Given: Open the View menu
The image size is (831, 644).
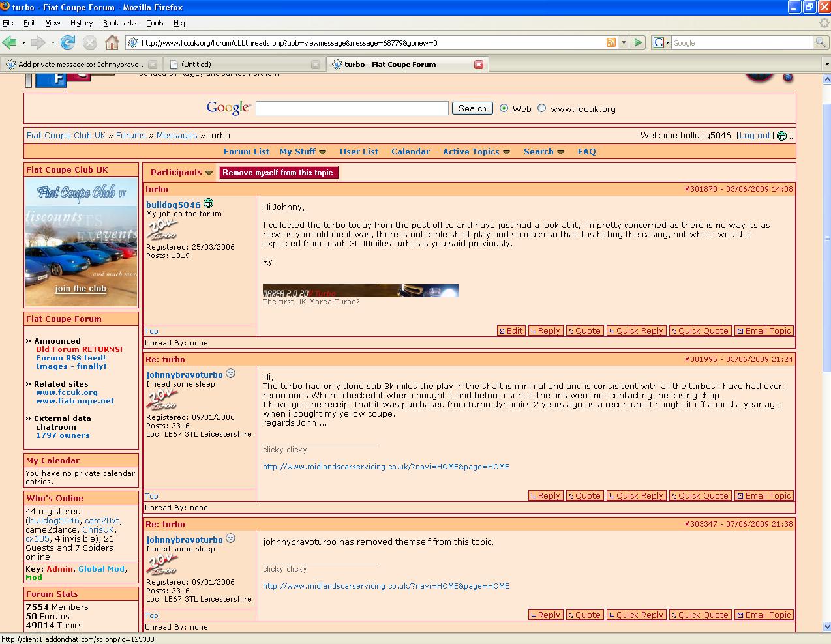Looking at the screenshot, I should click(53, 23).
